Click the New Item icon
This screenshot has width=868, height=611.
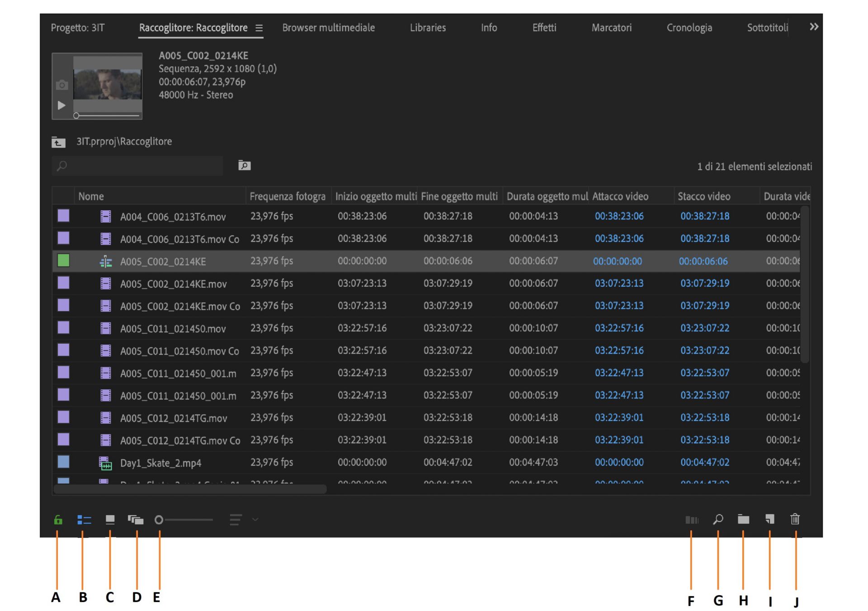click(x=769, y=519)
